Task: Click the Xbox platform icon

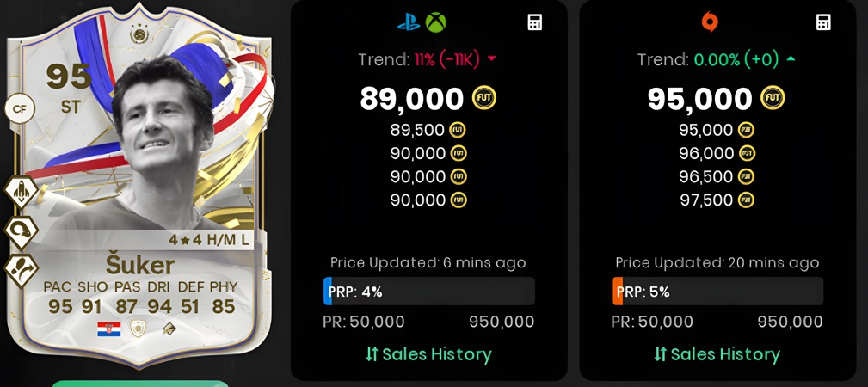Action: coord(435,22)
